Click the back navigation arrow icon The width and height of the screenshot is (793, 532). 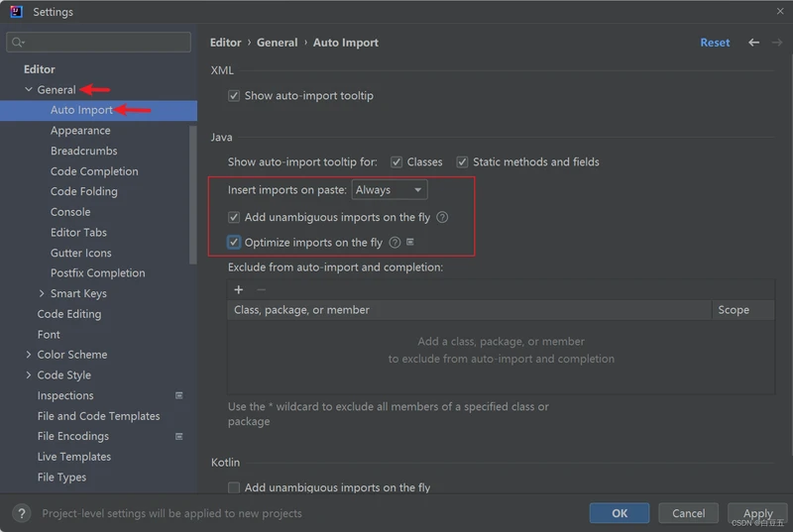(x=753, y=43)
